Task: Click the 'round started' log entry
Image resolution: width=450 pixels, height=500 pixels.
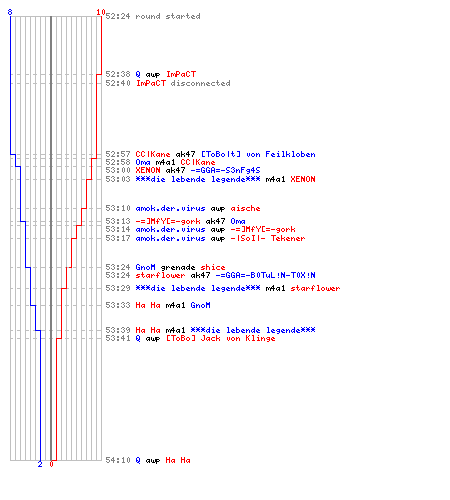Action: (x=168, y=16)
